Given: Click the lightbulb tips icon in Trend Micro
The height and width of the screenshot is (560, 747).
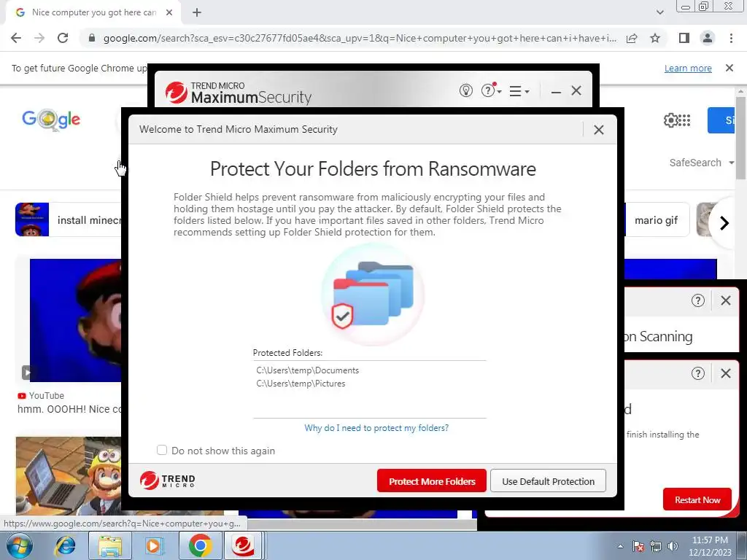Looking at the screenshot, I should click(x=465, y=90).
